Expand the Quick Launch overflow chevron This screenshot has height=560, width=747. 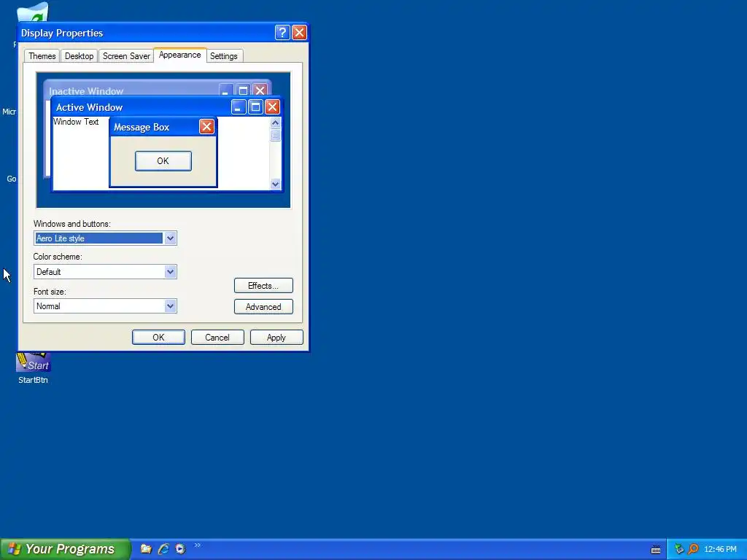tap(197, 545)
